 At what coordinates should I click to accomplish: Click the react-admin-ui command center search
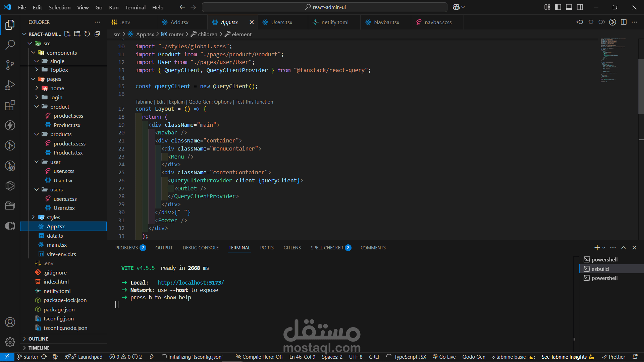pos(325,7)
